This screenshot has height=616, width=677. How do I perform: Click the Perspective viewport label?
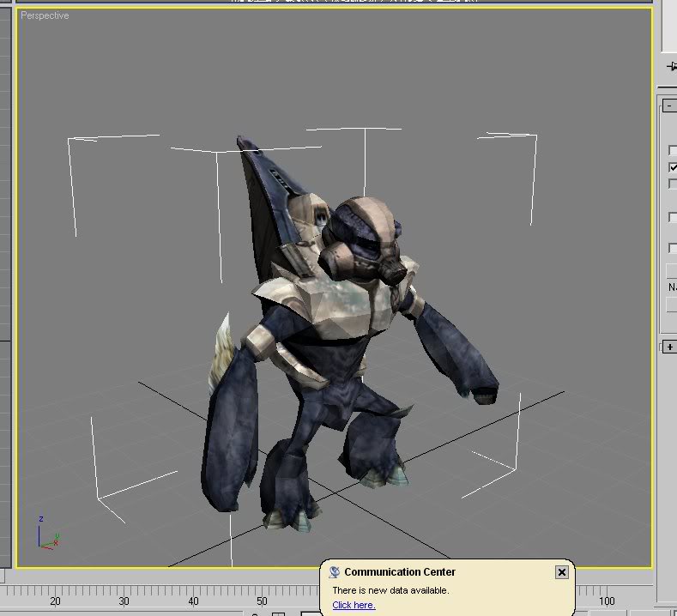point(45,15)
